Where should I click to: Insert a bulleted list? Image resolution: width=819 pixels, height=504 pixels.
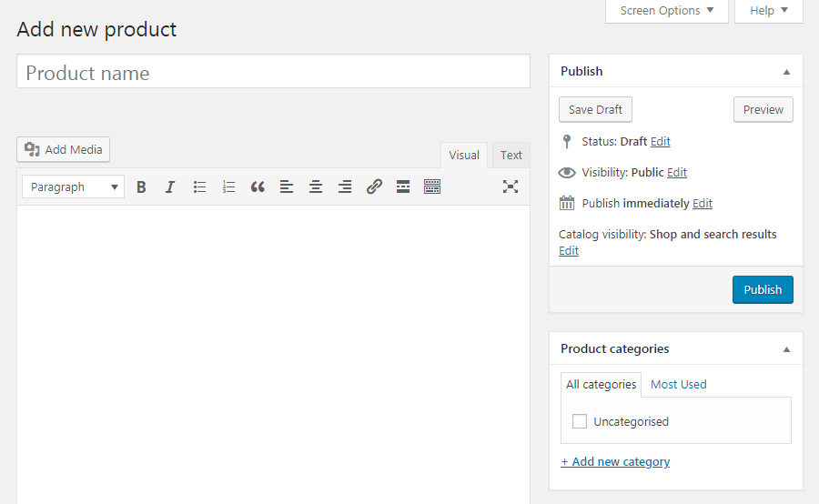[x=199, y=186]
